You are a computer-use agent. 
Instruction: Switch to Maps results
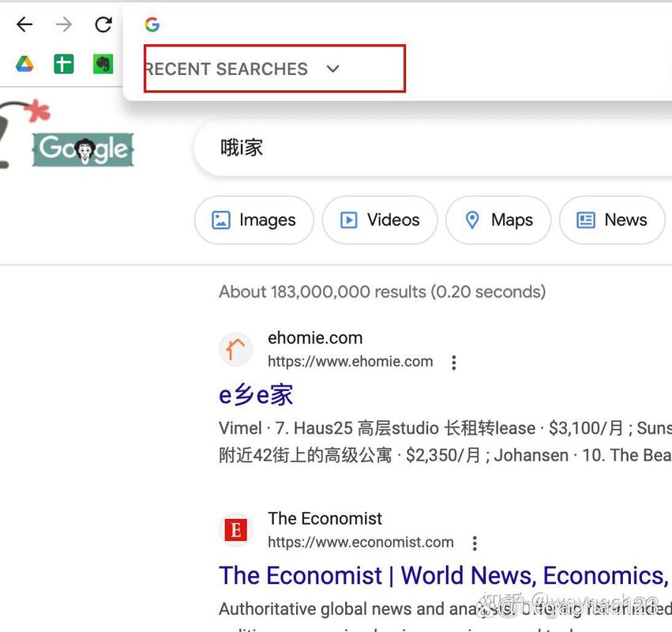click(x=498, y=220)
